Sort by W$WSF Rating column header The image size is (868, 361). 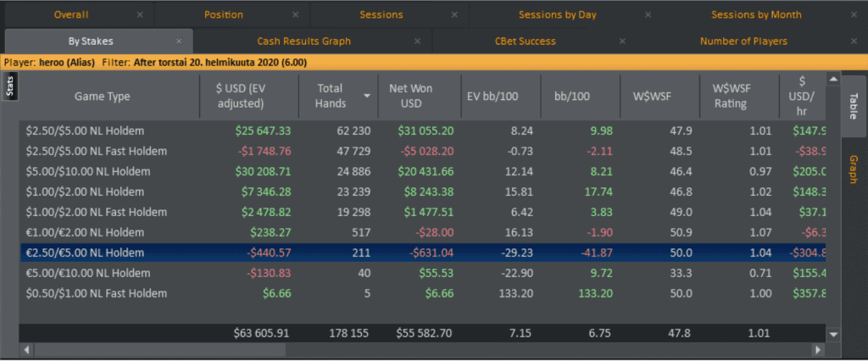point(739,97)
